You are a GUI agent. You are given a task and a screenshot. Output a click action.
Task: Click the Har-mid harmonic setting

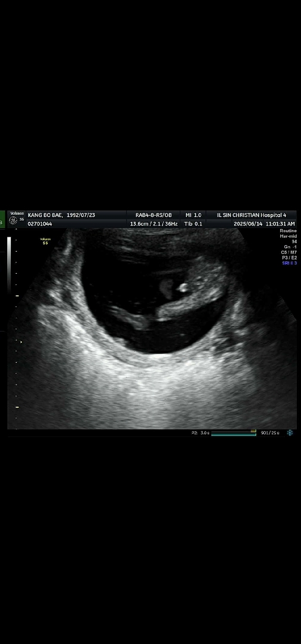click(x=288, y=236)
